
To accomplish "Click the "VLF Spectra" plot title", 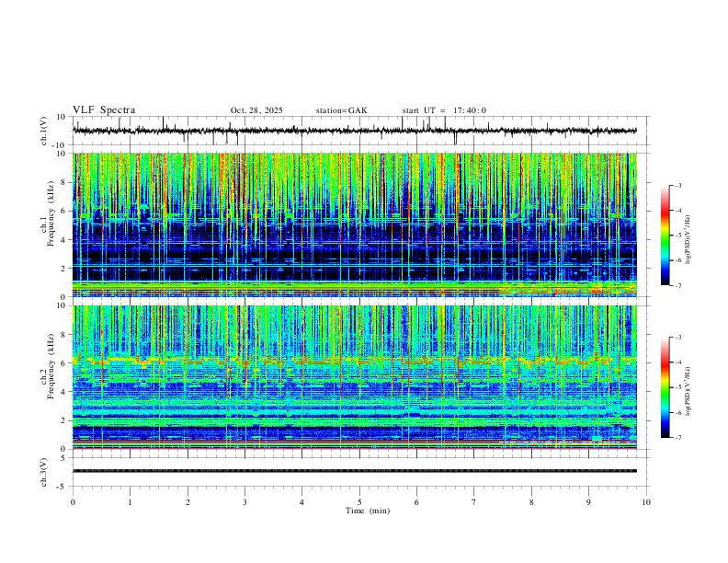I will coord(104,110).
